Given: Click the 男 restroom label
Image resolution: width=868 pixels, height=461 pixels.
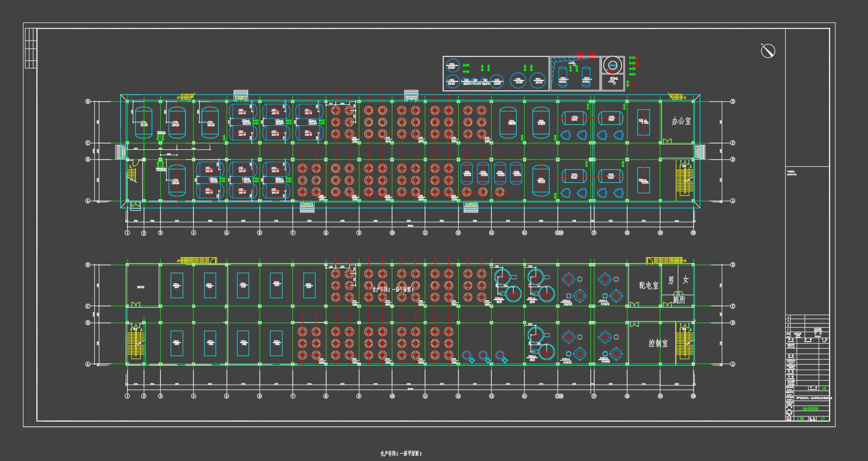Looking at the screenshot, I should 671,280.
